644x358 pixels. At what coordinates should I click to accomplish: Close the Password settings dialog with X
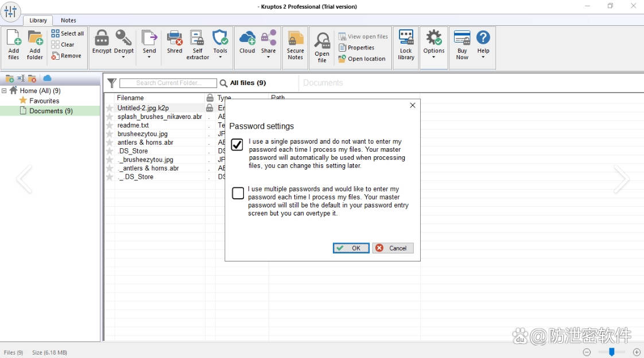point(412,105)
